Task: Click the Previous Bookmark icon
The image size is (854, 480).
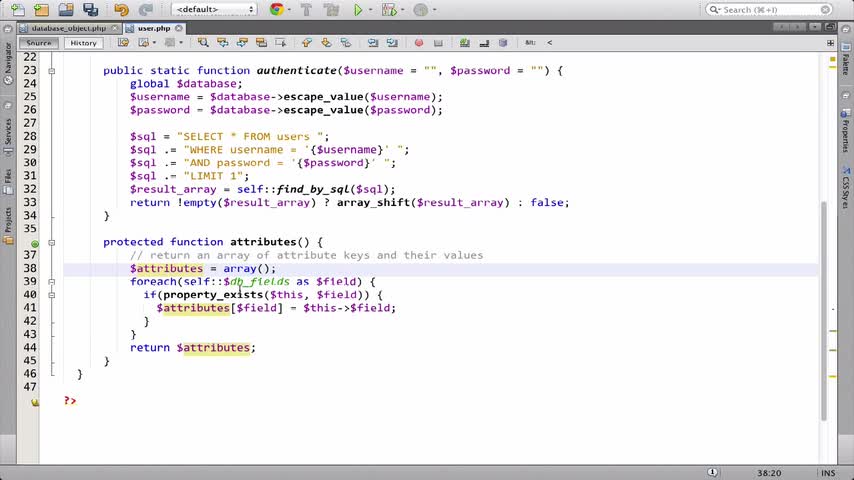Action: click(307, 42)
